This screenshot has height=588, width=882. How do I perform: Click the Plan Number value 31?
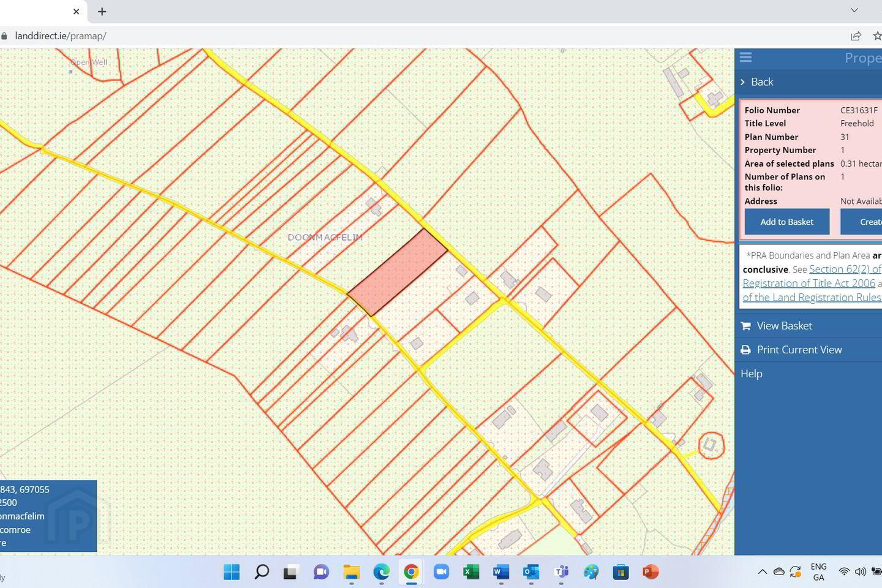[845, 137]
